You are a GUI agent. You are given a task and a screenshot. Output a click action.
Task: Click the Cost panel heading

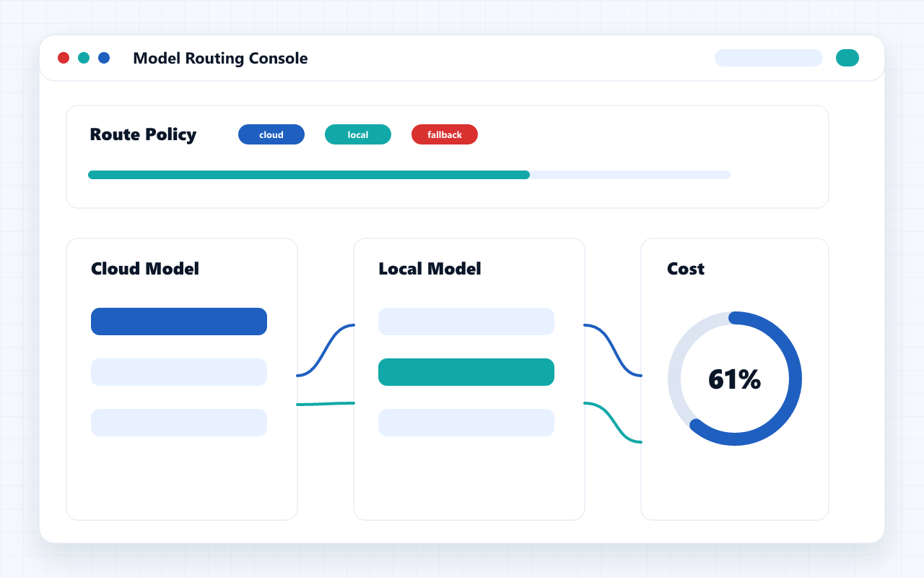tap(686, 269)
